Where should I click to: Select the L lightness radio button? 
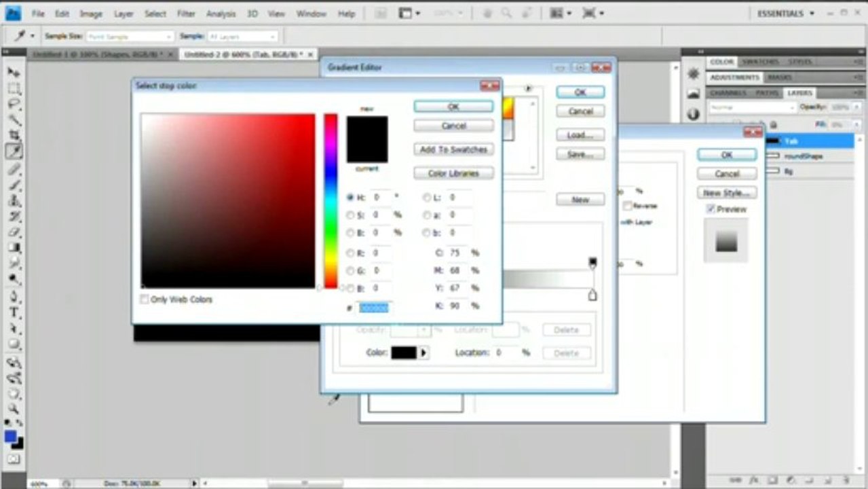pyautogui.click(x=426, y=198)
